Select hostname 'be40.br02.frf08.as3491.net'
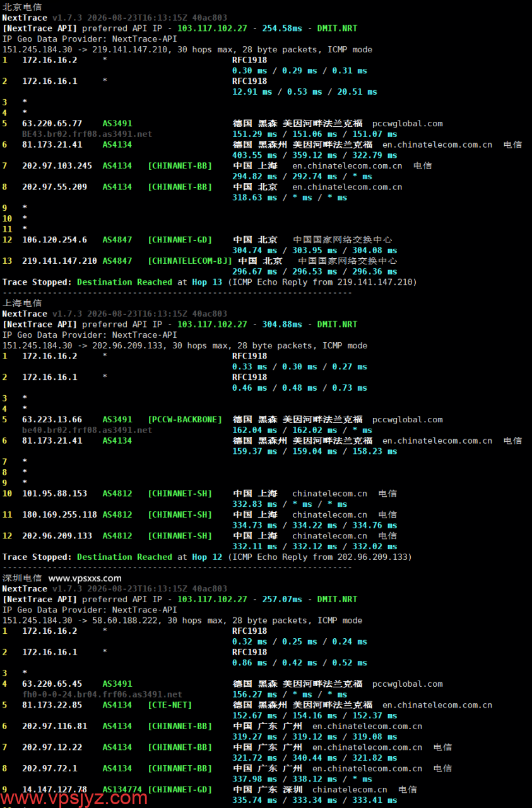Image resolution: width=532 pixels, height=808 pixels. coord(87,430)
